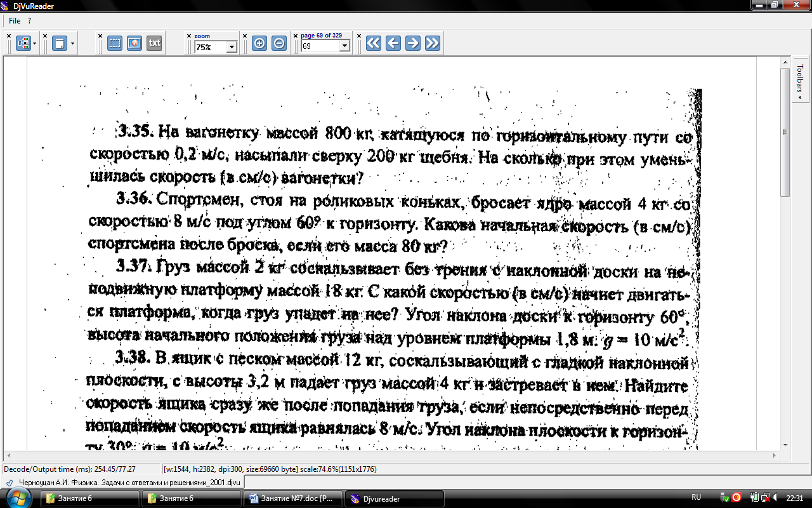Screen dimensions: 812x508
Task: Click problem 3.36 text in the document
Action: point(391,225)
